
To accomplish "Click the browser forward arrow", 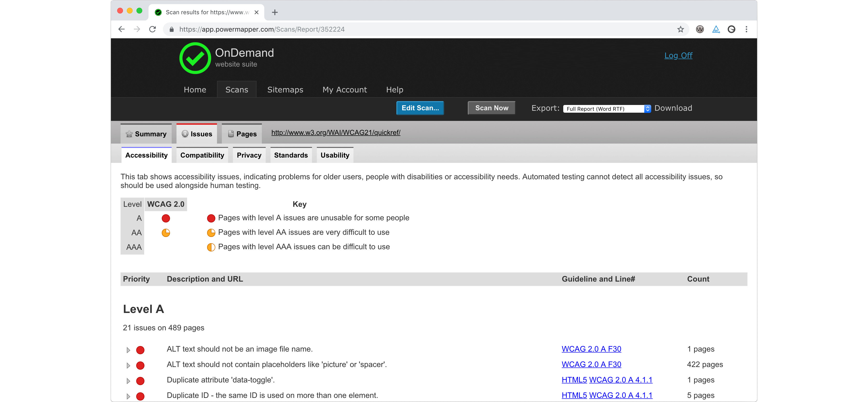I will 137,29.
